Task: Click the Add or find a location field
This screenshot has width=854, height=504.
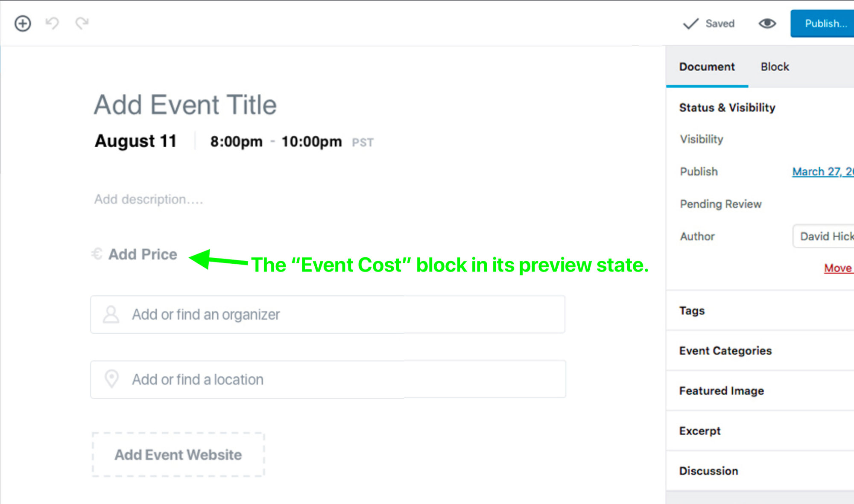Action: pyautogui.click(x=328, y=379)
